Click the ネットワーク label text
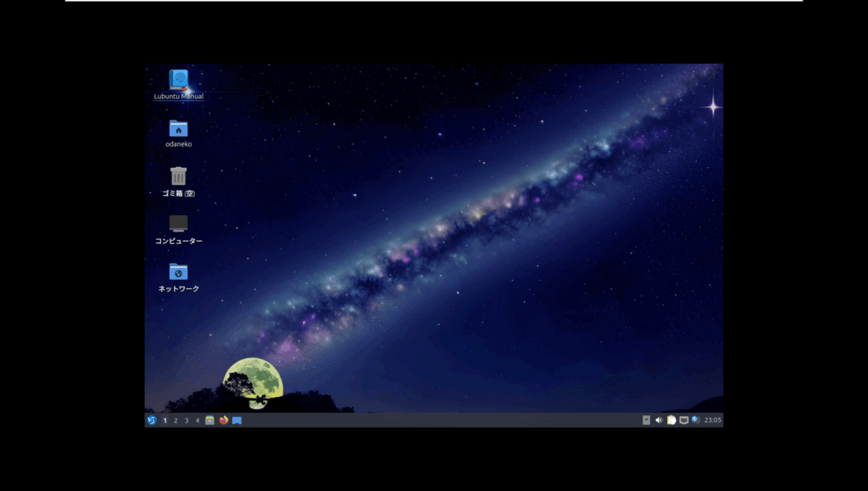868x491 pixels. pos(178,288)
